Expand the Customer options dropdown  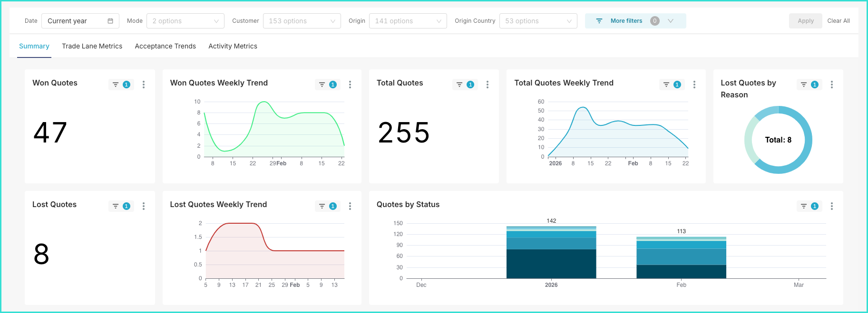[302, 21]
